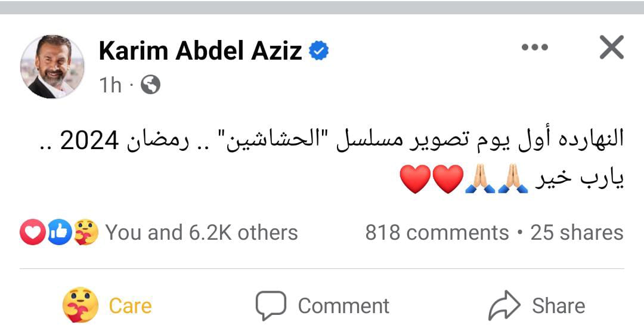View the "818 comments" thread
Image resolution: width=644 pixels, height=334 pixels.
point(437,232)
